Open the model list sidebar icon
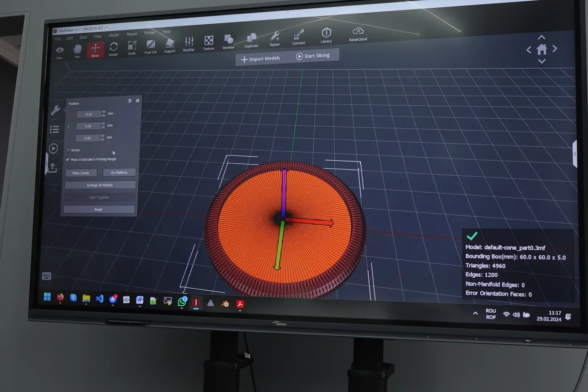The image size is (588, 392). [54, 129]
